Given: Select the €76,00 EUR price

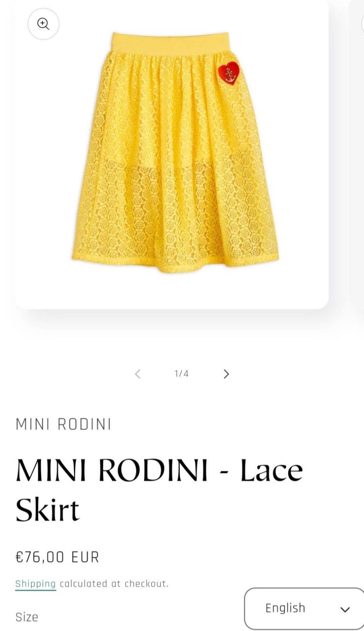Looking at the screenshot, I should point(57,557).
